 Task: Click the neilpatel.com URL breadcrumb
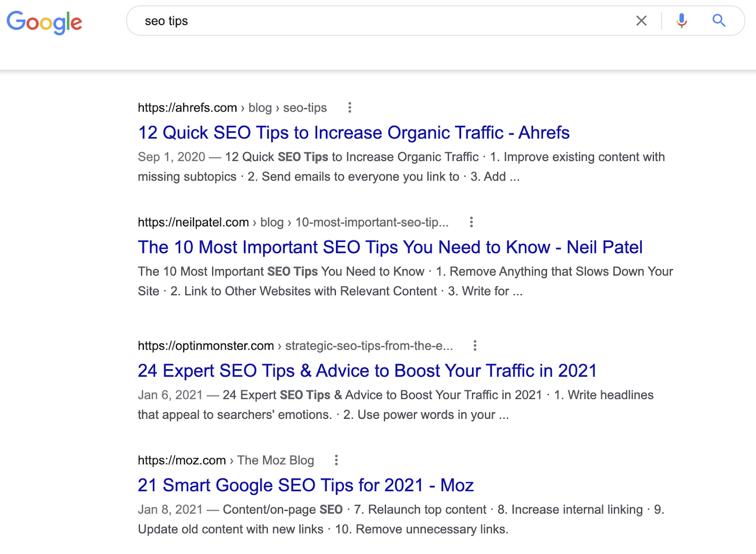point(293,222)
